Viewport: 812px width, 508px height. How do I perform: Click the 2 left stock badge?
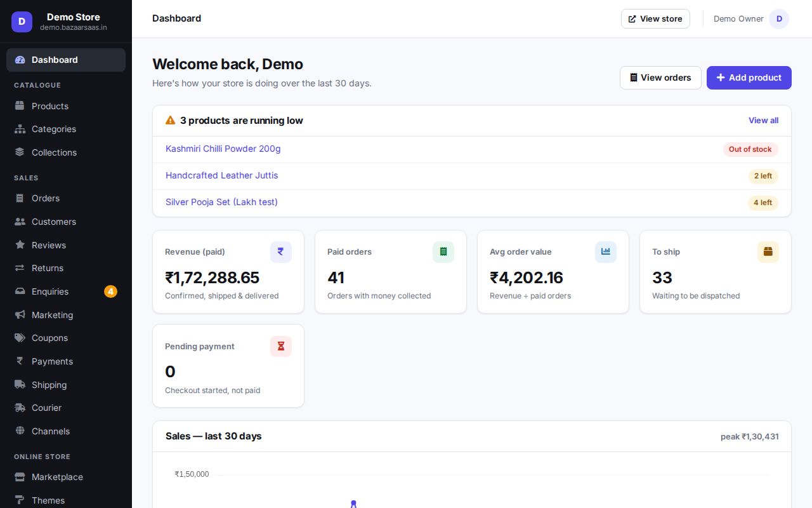[763, 176]
